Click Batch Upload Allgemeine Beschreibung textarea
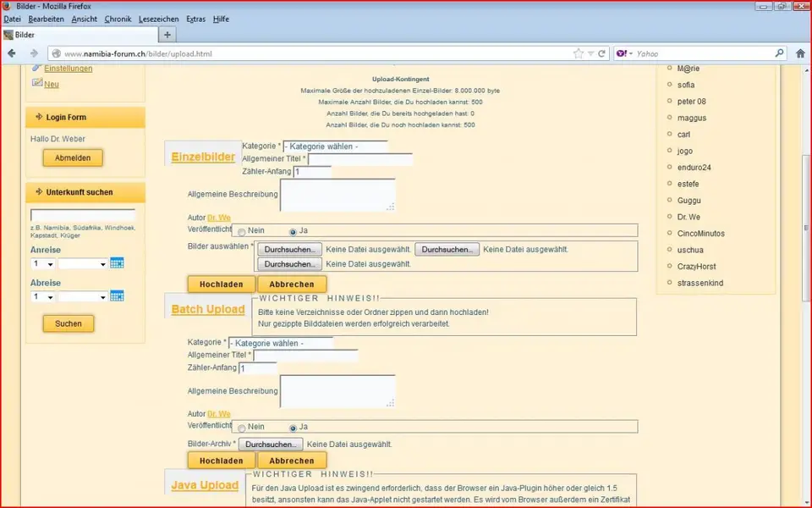Screen dimensions: 812x508 337,391
